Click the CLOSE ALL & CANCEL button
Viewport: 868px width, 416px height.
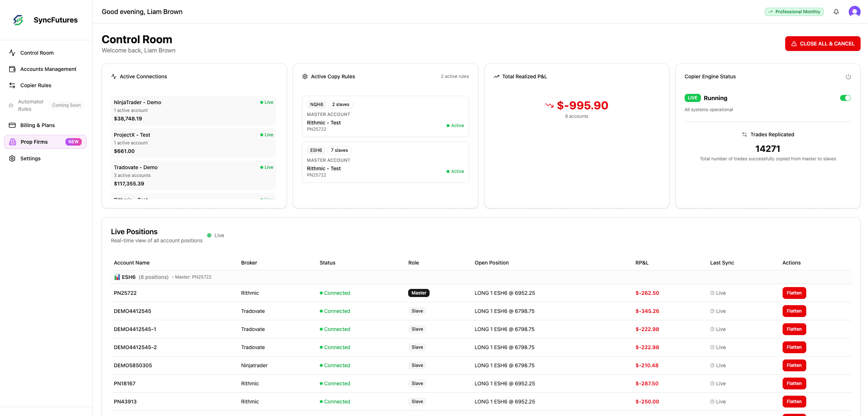[x=823, y=43]
